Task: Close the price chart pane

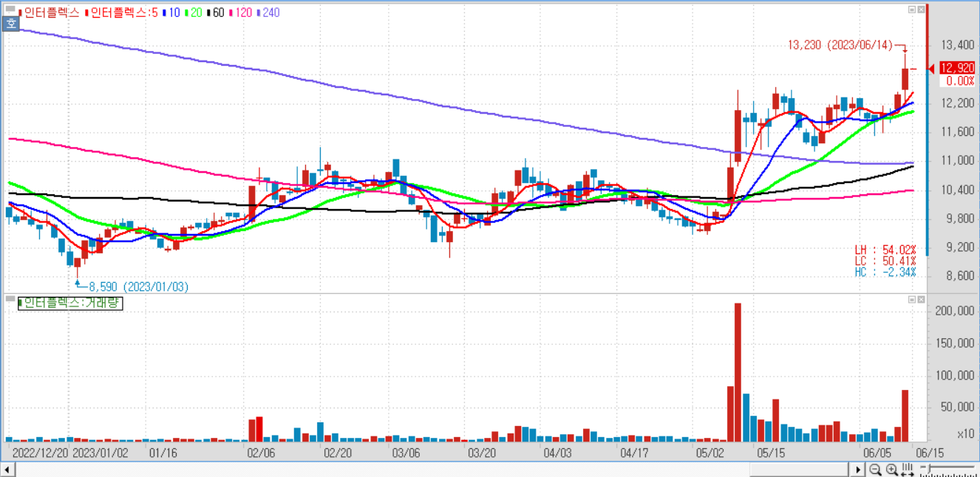Action: point(921,10)
